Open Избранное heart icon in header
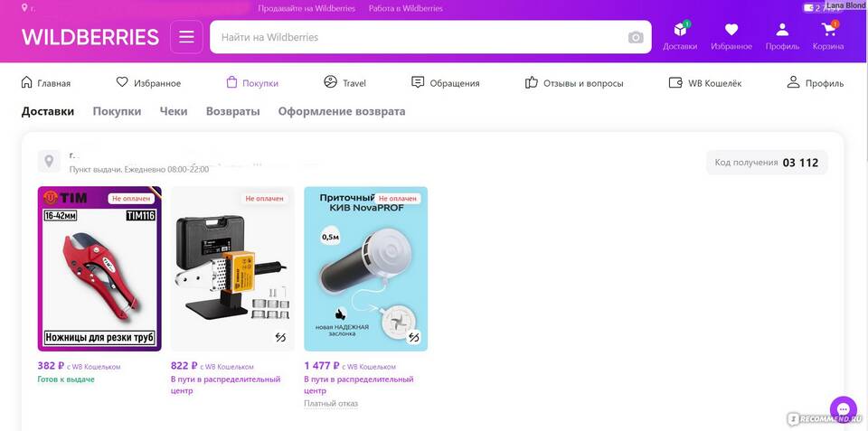The width and height of the screenshot is (868, 431). click(731, 36)
